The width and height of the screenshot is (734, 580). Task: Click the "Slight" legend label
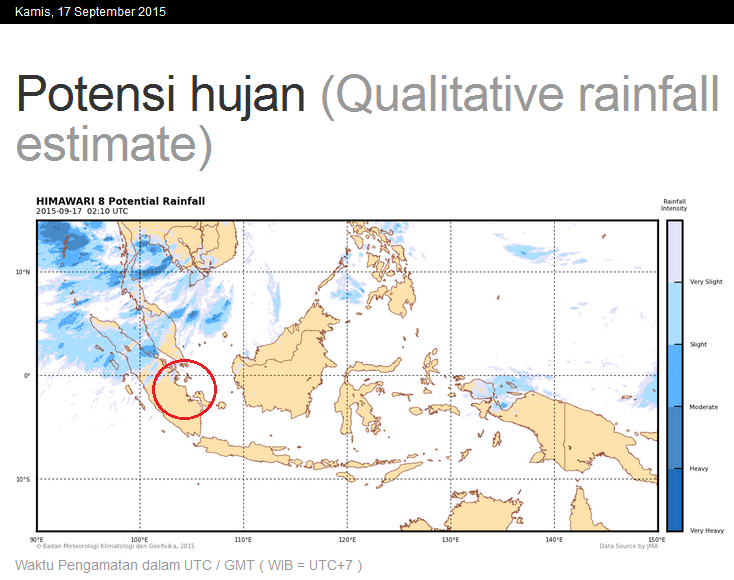(698, 345)
